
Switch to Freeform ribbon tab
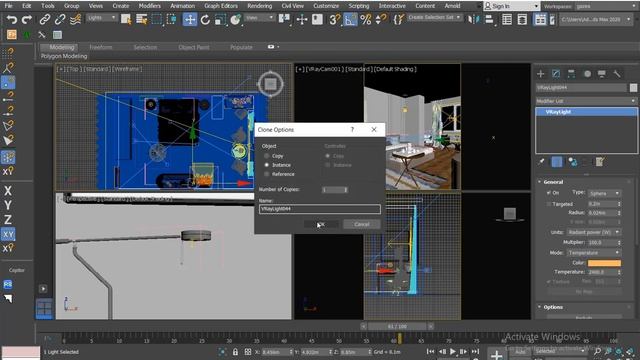(x=101, y=47)
